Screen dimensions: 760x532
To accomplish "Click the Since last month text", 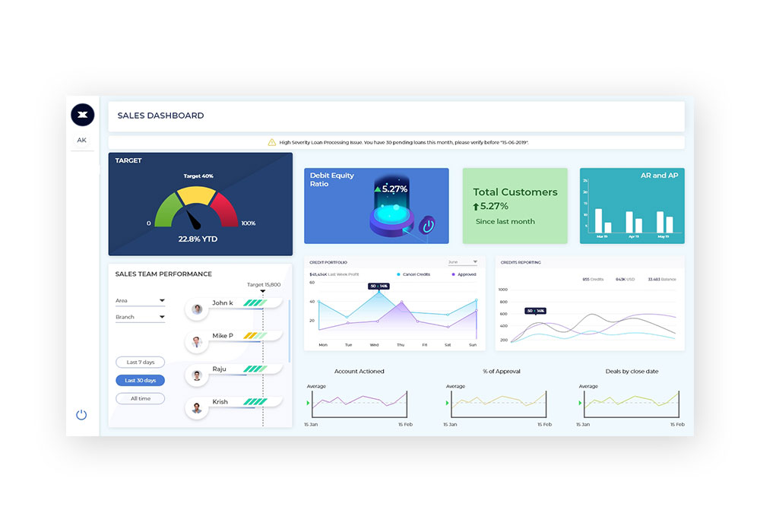I will coord(505,221).
